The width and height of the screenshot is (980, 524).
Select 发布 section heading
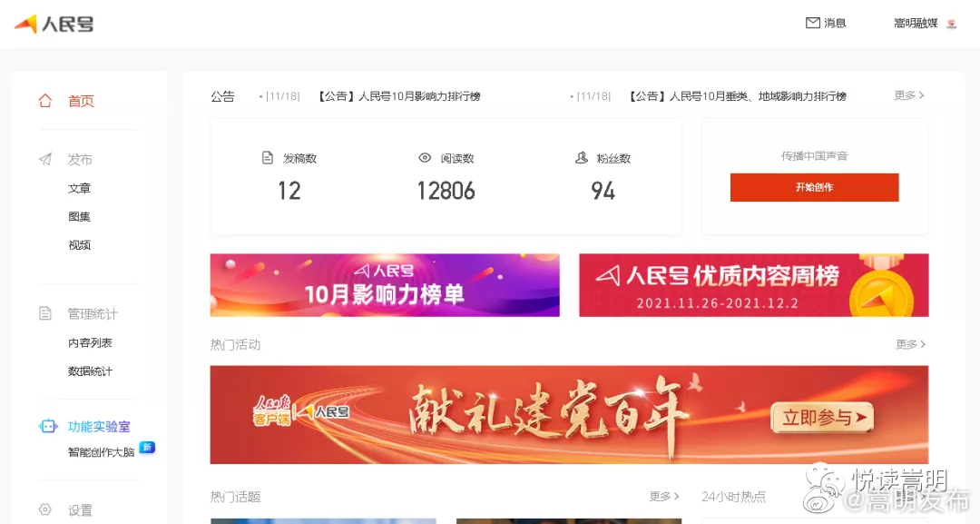click(80, 160)
